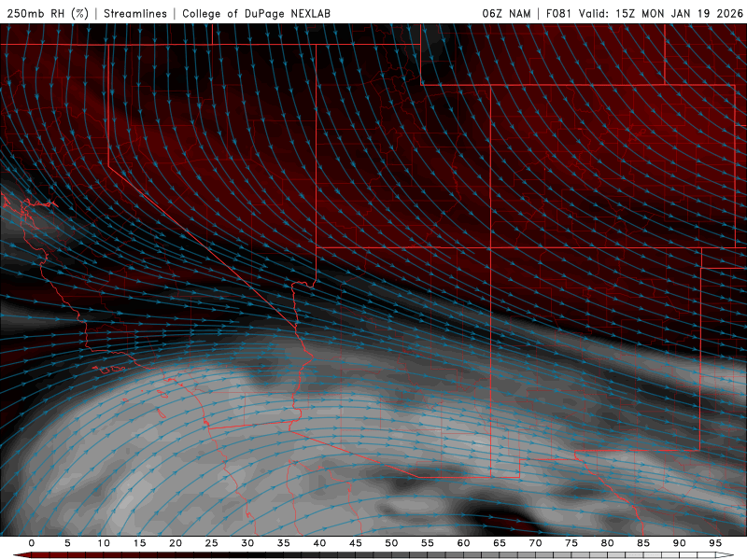Click the "85" value on the RH scale

pos(643,543)
